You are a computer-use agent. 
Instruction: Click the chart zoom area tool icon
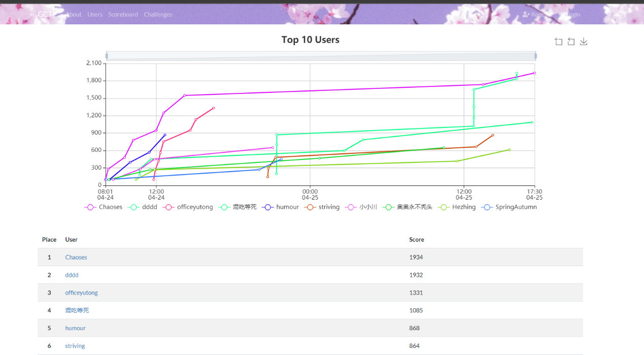(x=559, y=42)
